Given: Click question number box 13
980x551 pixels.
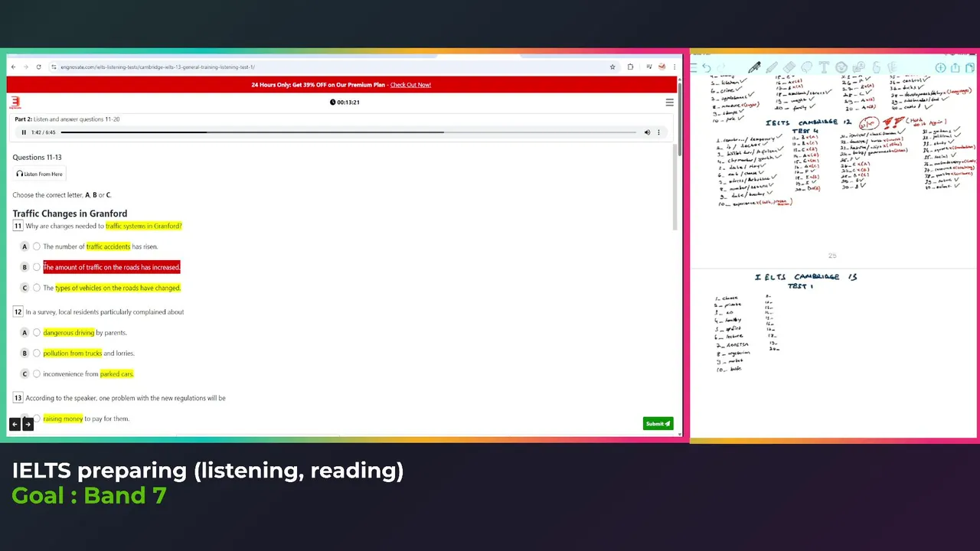Looking at the screenshot, I should (x=18, y=398).
